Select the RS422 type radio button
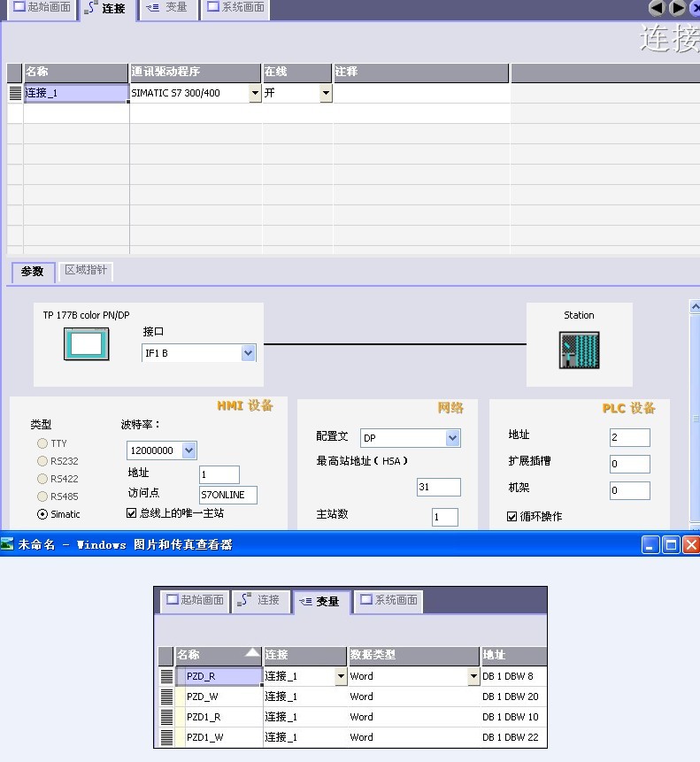This screenshot has height=762, width=700. tap(42, 479)
